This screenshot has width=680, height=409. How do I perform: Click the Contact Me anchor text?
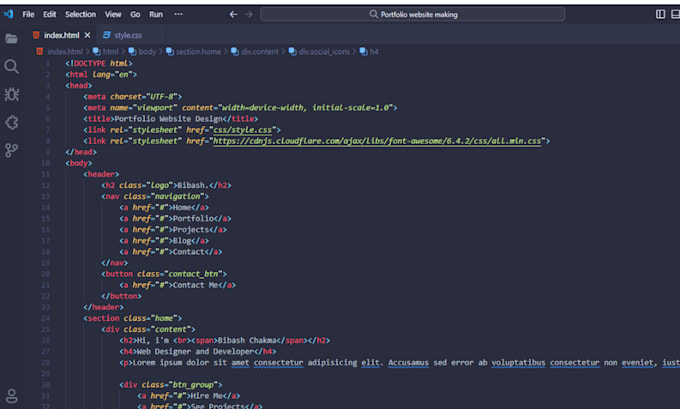click(x=195, y=285)
